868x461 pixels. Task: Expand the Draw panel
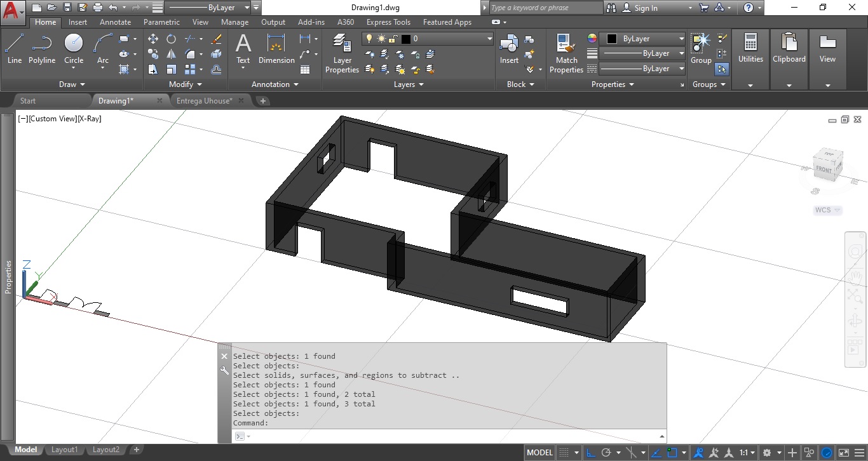click(x=72, y=84)
